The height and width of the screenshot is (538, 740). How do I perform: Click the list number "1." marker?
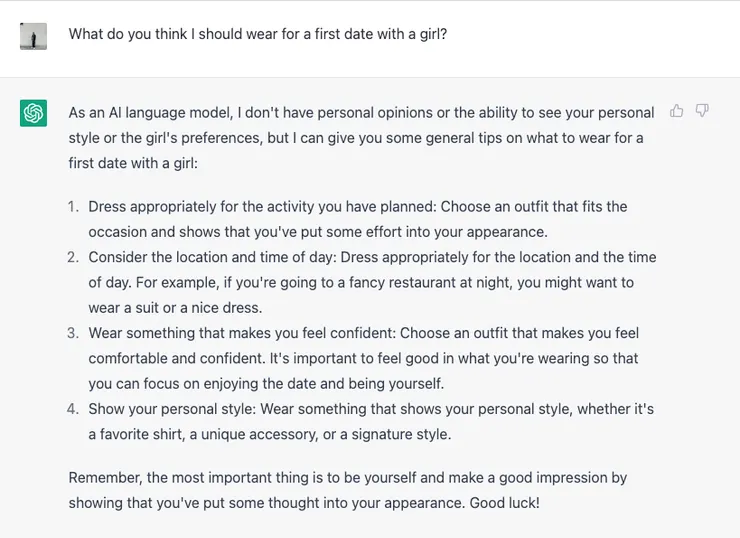(x=73, y=207)
